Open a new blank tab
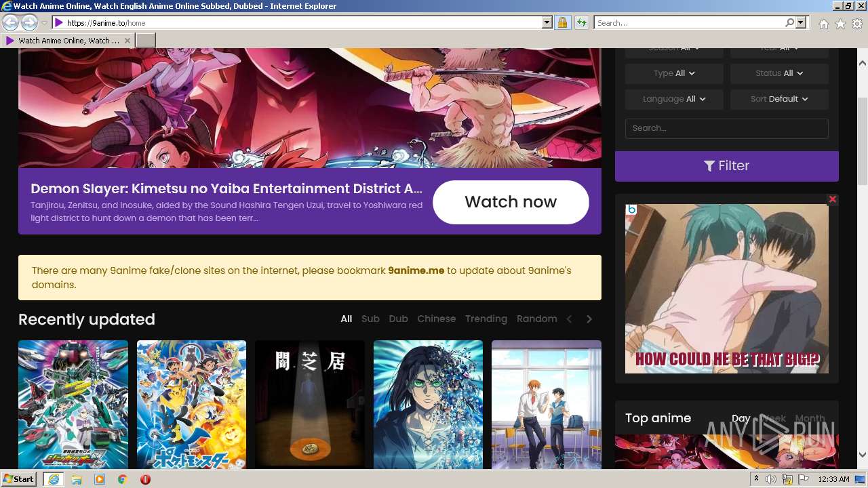 coord(146,41)
